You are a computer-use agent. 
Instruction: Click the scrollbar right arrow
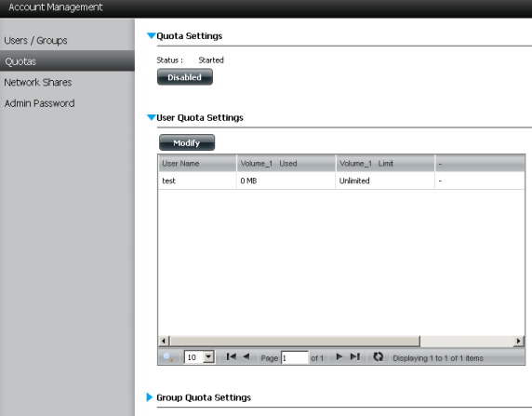(518, 341)
